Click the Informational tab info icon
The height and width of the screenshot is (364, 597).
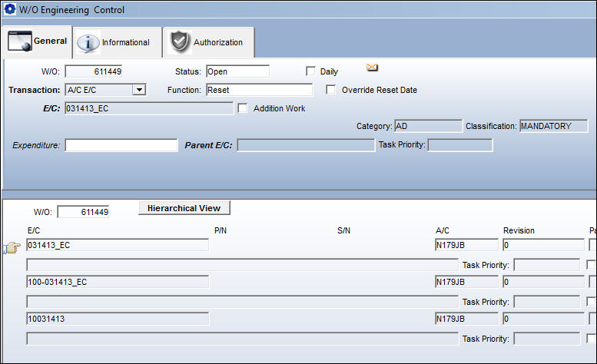pos(88,43)
